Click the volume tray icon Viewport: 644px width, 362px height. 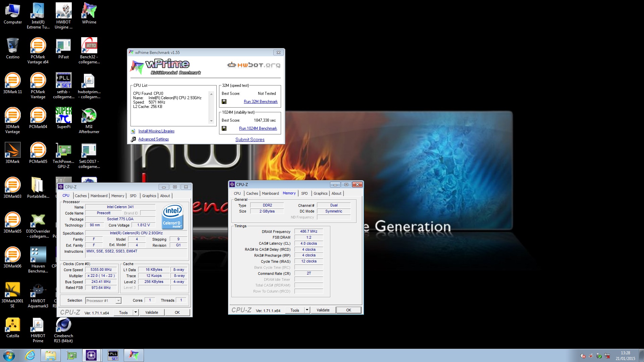pyautogui.click(x=583, y=356)
